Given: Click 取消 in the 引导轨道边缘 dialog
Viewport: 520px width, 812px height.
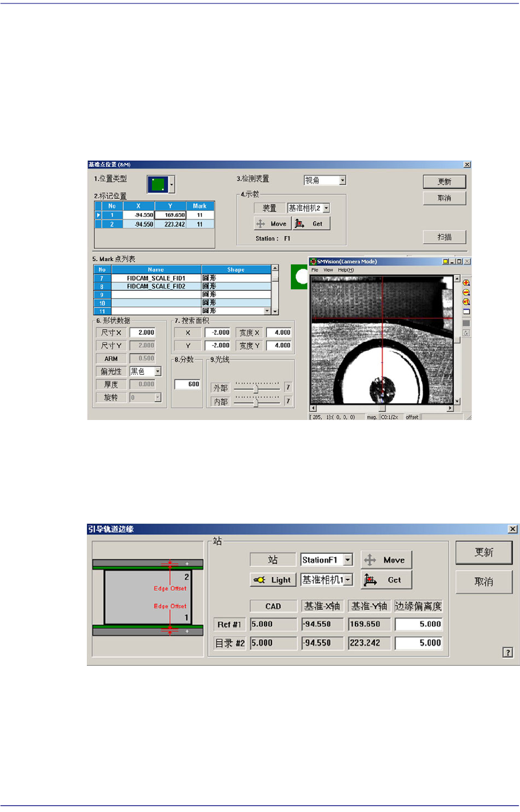Looking at the screenshot, I should 483,582.
